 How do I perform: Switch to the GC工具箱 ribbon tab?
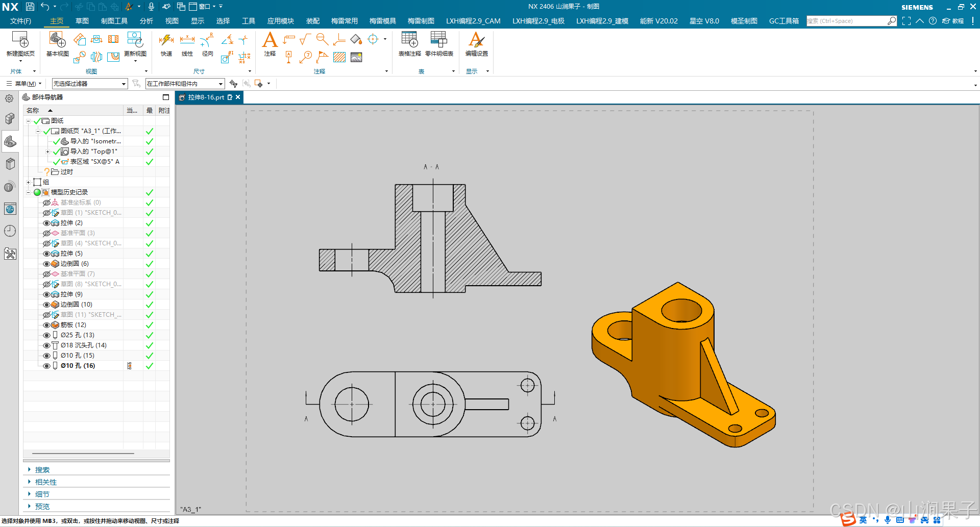pos(783,21)
